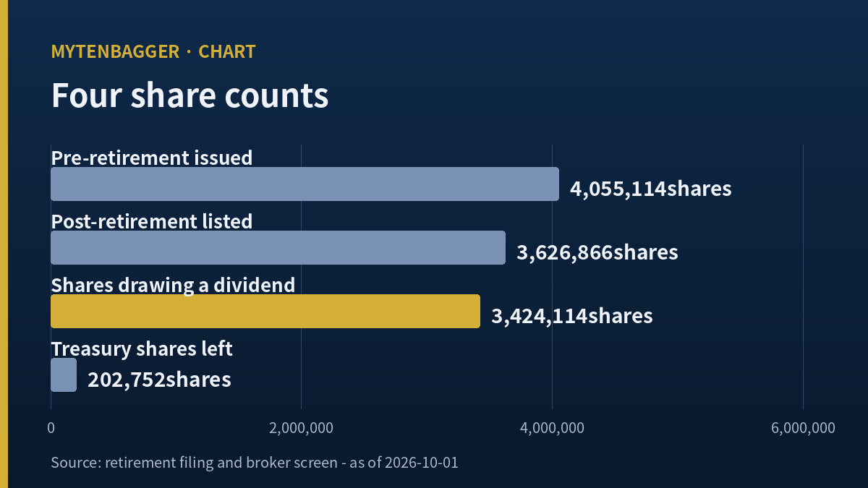
Task: Click the 'Treasury shares left' label
Action: click(x=142, y=349)
